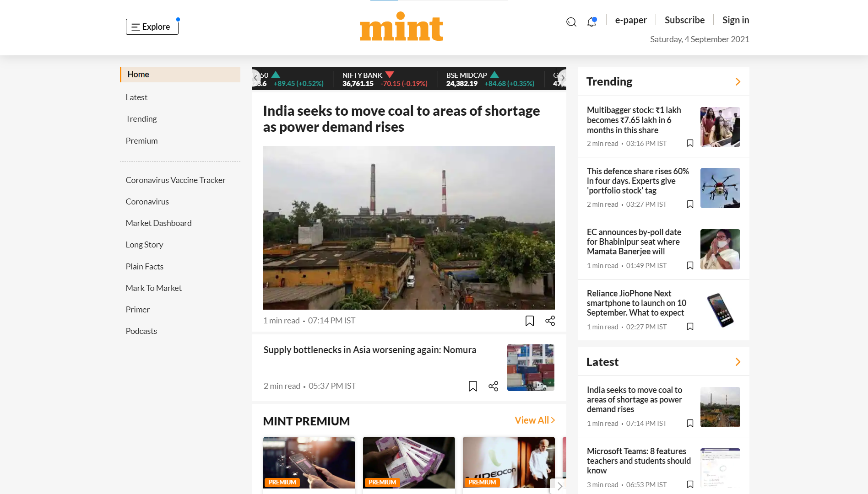
Task: Bookmark the India coal lead article
Action: (x=530, y=321)
